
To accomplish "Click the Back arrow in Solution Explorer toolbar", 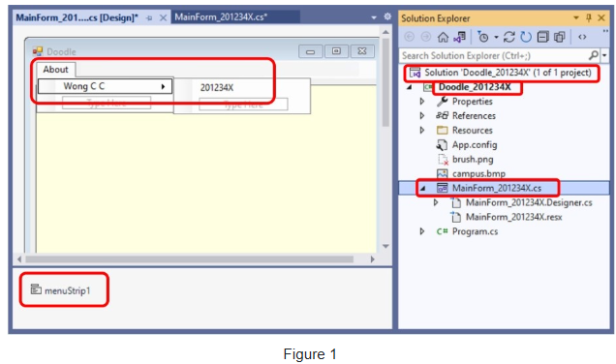I will click(410, 37).
